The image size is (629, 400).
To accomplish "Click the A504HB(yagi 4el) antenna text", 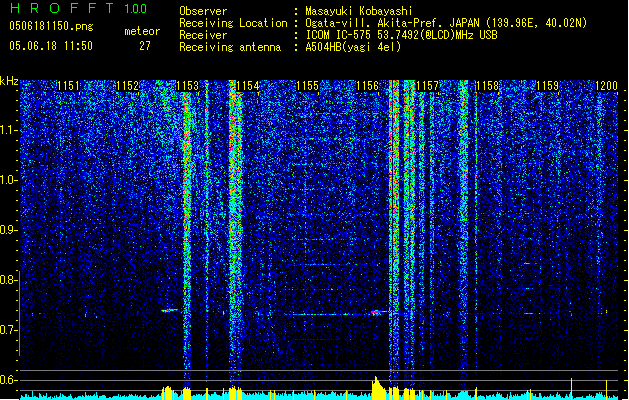I will [353, 47].
